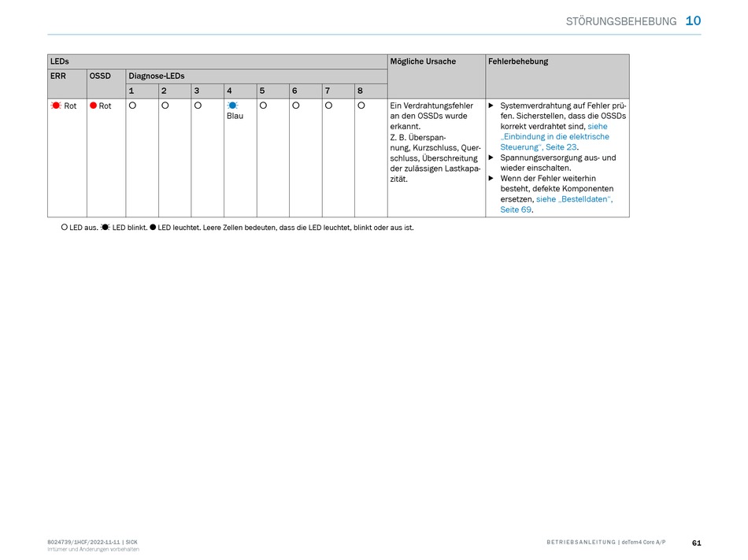Click the off LED circle in column 7
Screen dimensions: 748x560
click(x=328, y=105)
